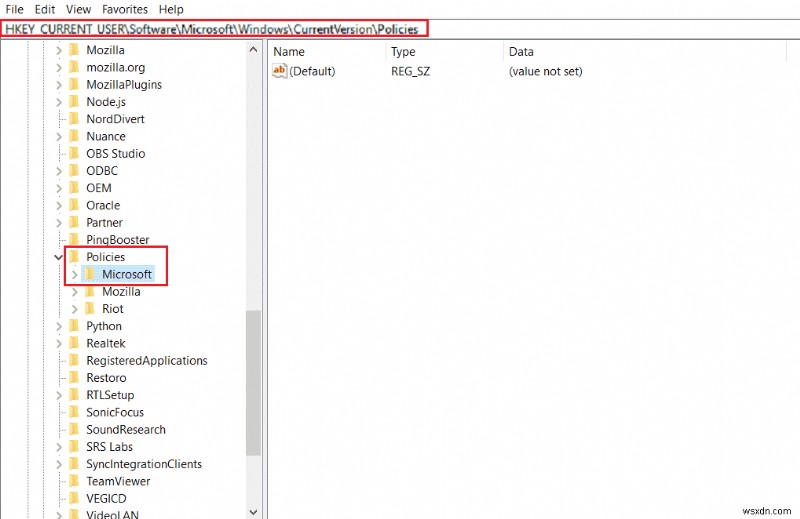Expand the SRS Labs key
This screenshot has height=519, width=800.
pos(59,448)
